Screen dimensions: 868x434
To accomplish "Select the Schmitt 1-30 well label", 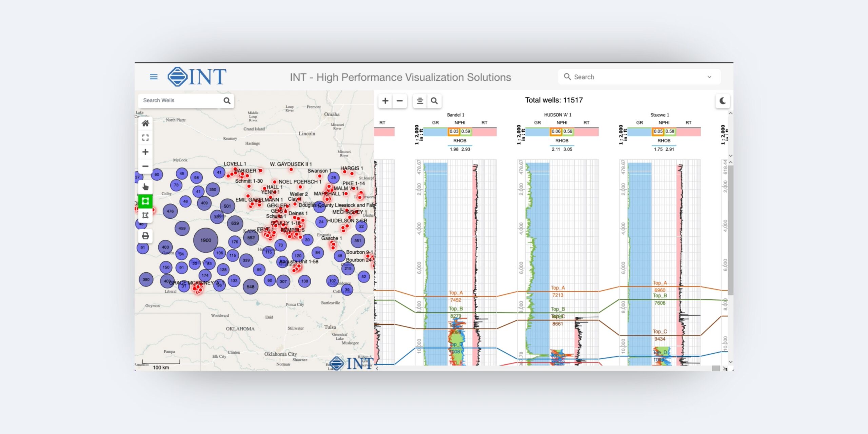I will [249, 181].
